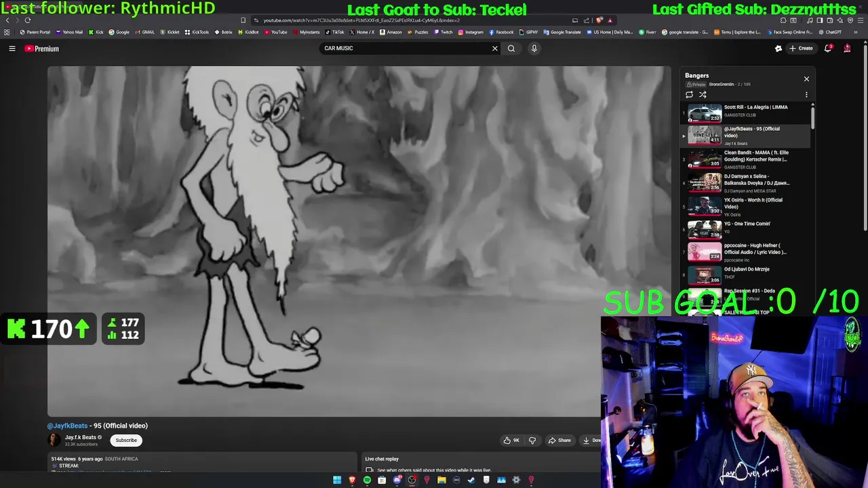Open Discord from taskbar

pyautogui.click(x=397, y=480)
